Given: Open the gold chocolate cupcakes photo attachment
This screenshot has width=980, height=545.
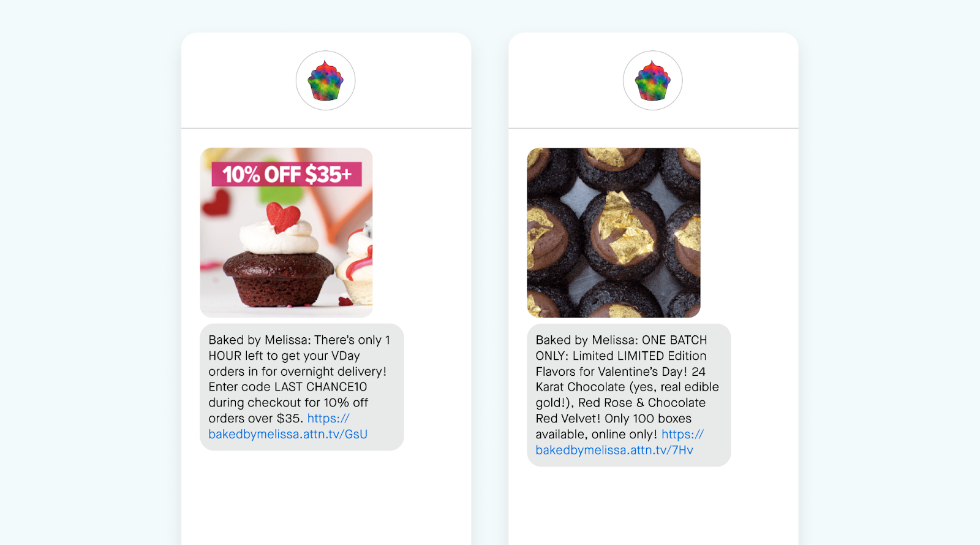Looking at the screenshot, I should tap(613, 232).
